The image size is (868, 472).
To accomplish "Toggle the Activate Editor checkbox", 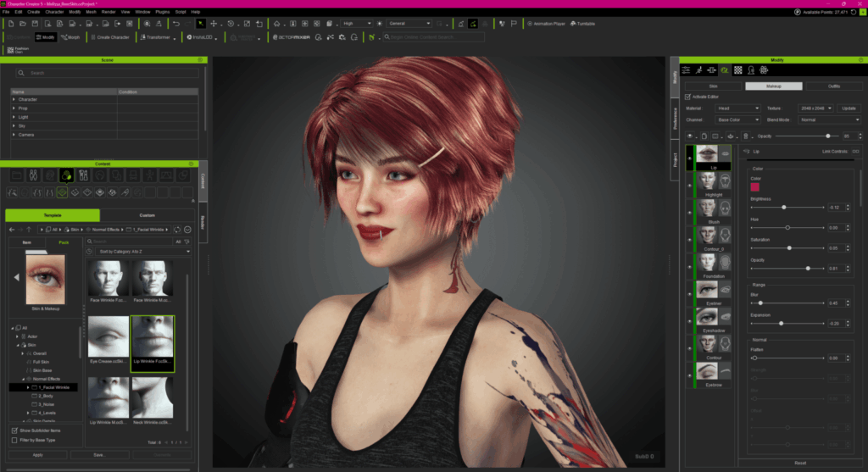I will click(688, 97).
